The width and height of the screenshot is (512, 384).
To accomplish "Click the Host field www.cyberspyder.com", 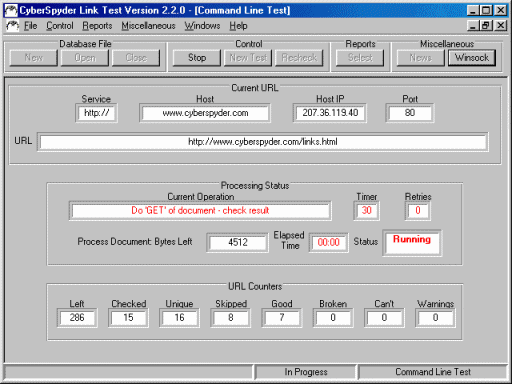I will (205, 113).
